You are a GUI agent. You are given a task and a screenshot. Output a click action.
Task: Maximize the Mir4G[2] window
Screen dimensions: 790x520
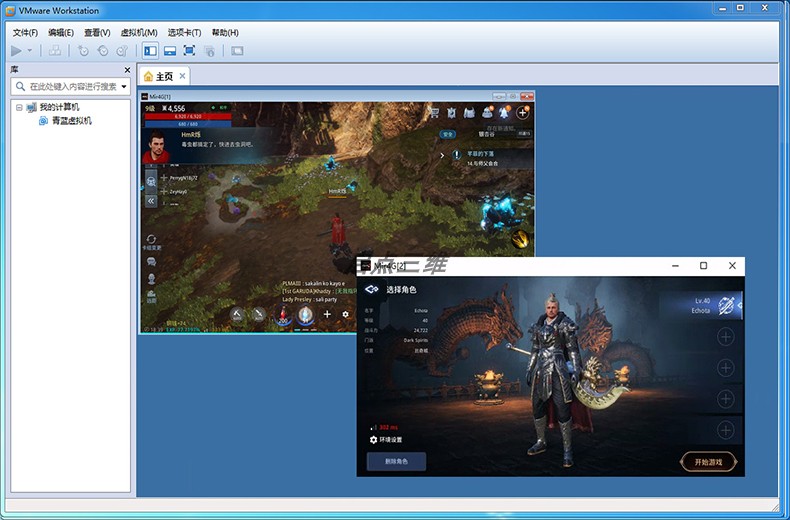coord(703,266)
